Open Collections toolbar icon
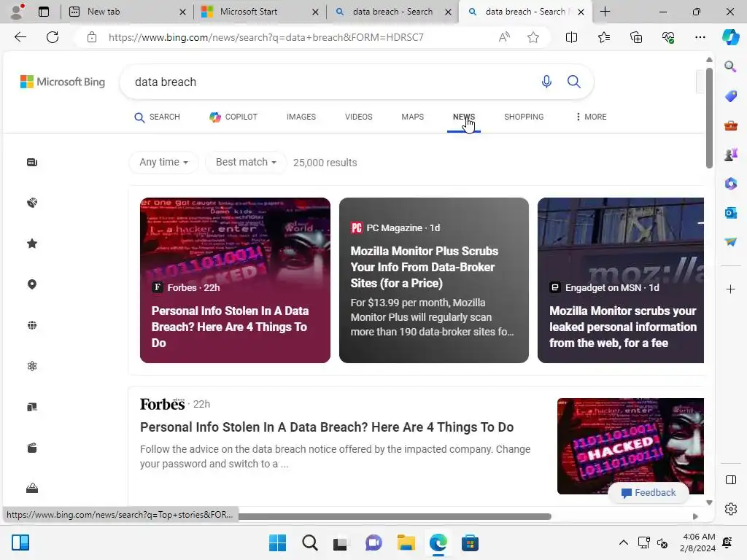 [636, 37]
